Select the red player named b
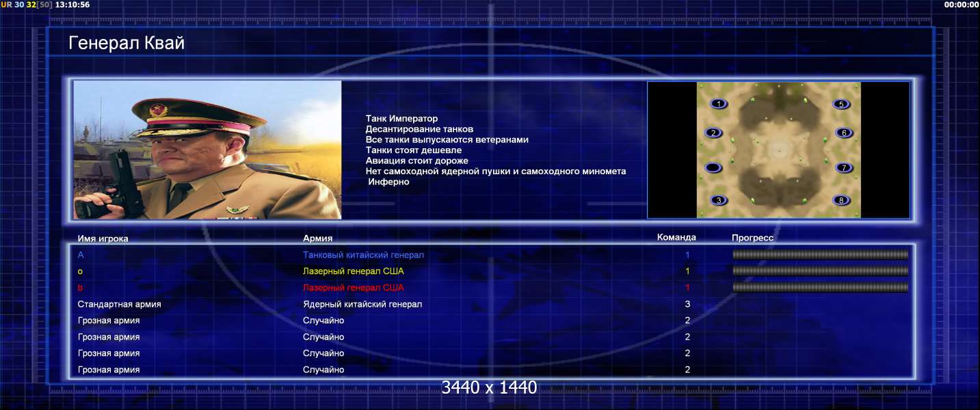 click(80, 288)
